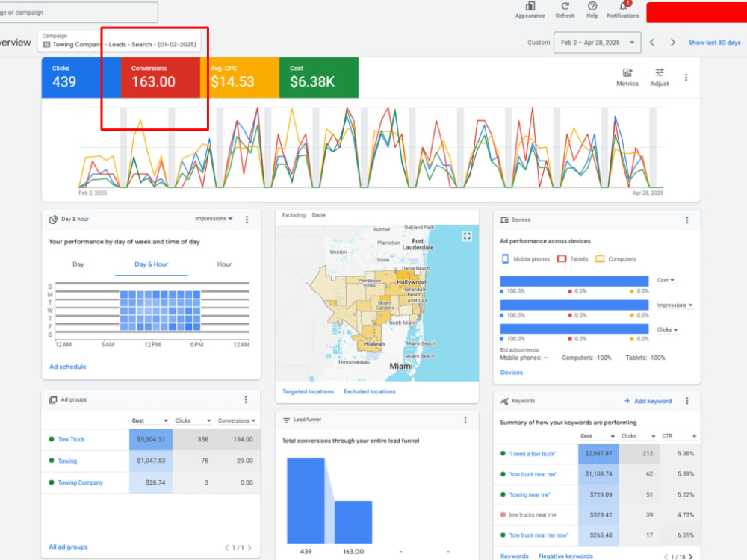Open Devices card's three-dot menu
The image size is (747, 560).
tap(687, 220)
